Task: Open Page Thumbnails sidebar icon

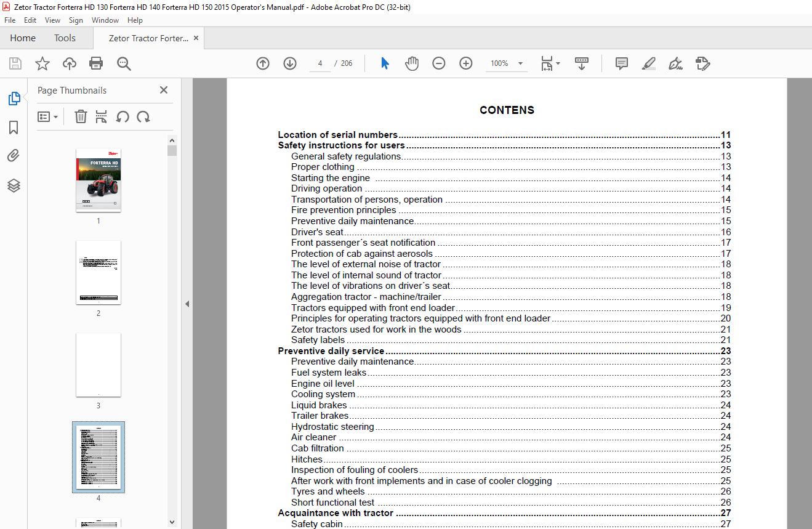Action: coord(14,99)
